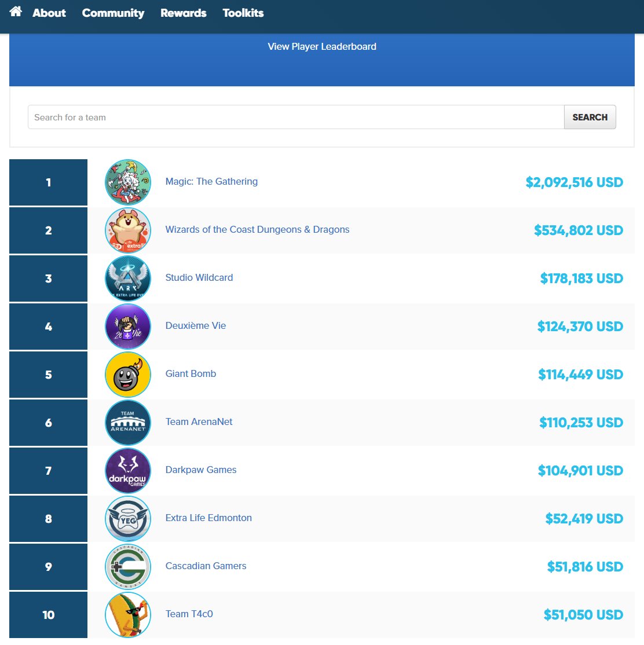Open the Team T4c0 taco avatar
Viewport: 644px width, 645px height.
tap(128, 615)
